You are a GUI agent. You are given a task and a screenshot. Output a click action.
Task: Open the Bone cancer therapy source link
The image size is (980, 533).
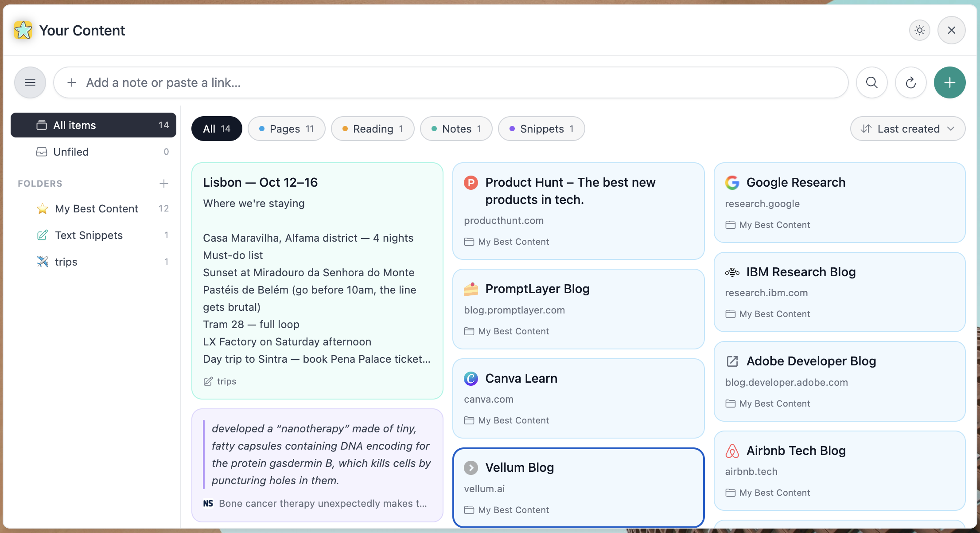[323, 503]
